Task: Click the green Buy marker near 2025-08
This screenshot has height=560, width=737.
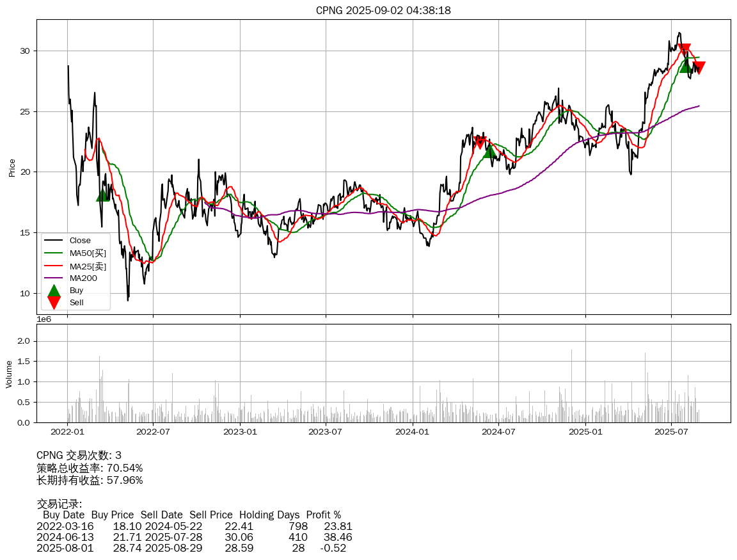Action: 686,66
